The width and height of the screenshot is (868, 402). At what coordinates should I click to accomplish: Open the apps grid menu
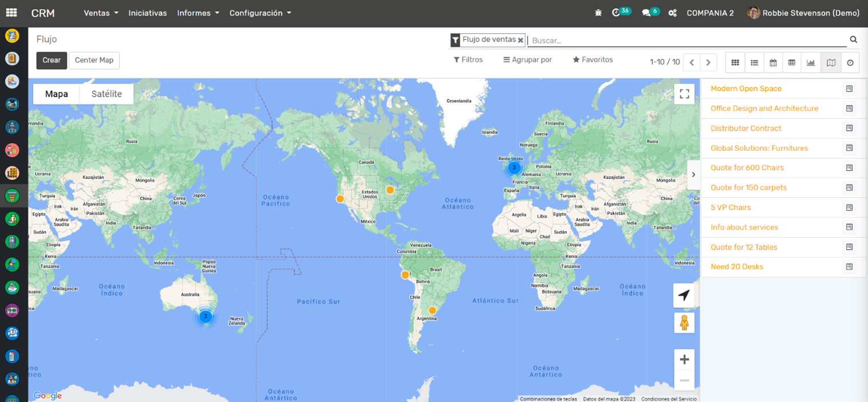[x=11, y=13]
